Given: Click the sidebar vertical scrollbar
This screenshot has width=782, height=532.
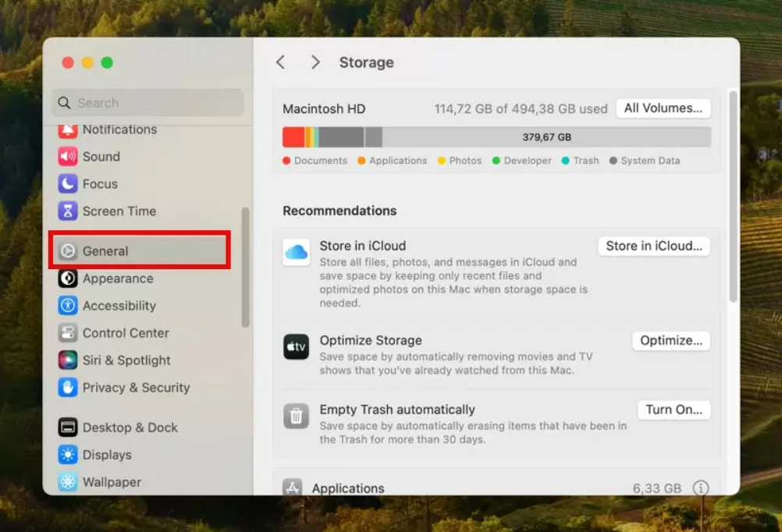Looking at the screenshot, I should click(245, 268).
